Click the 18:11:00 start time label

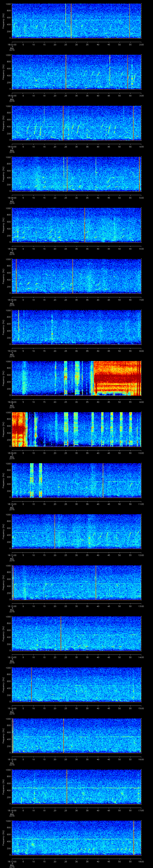point(12,555)
